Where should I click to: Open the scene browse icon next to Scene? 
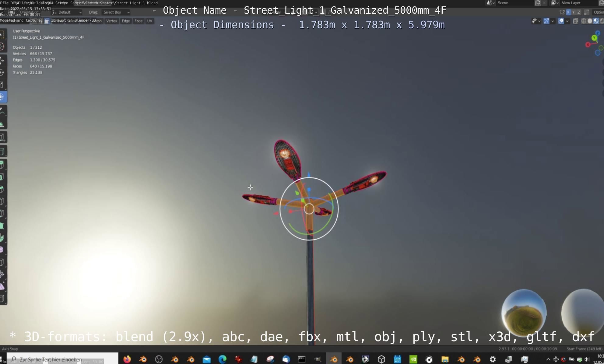pos(490,3)
